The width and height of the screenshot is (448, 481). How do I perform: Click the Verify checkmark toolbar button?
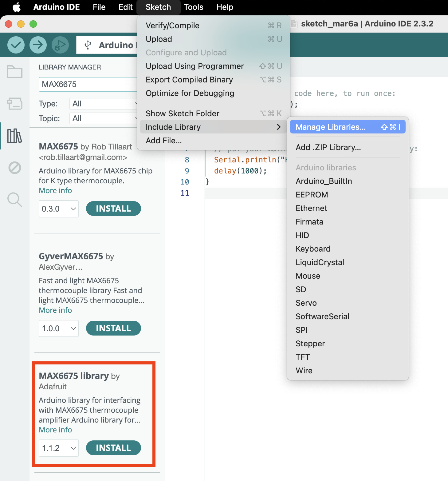pos(16,45)
